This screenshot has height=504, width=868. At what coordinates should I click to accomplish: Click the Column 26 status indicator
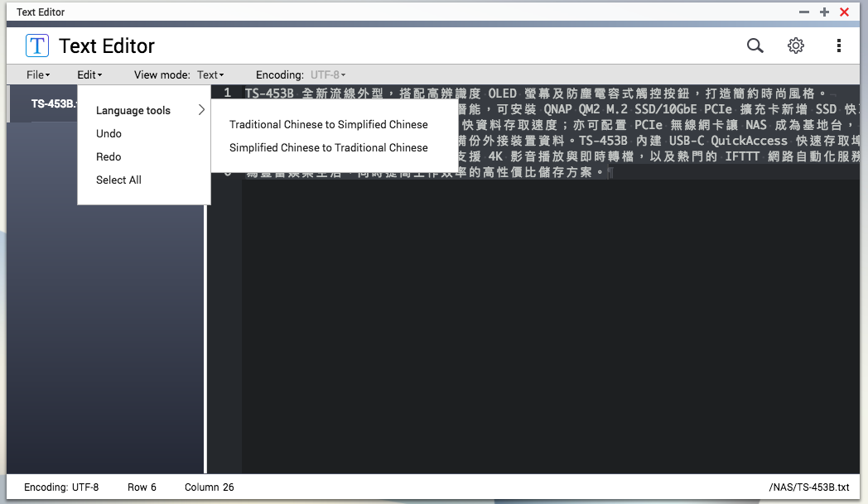point(210,487)
